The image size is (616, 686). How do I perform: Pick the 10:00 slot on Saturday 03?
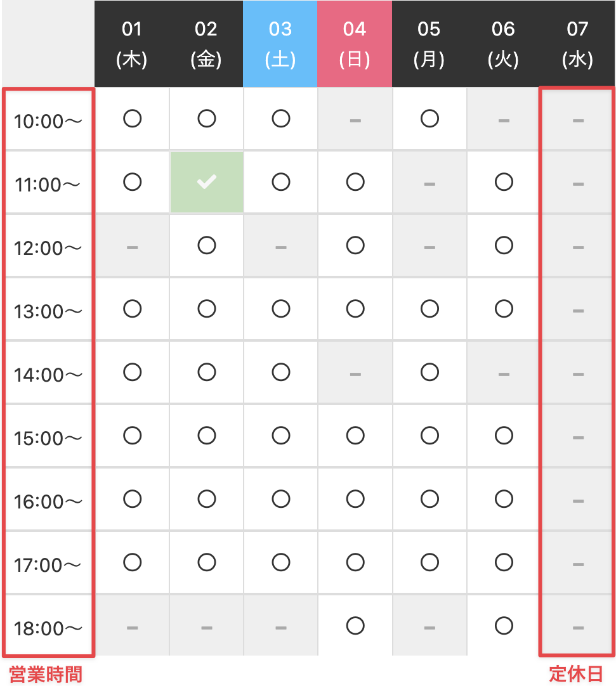281,119
